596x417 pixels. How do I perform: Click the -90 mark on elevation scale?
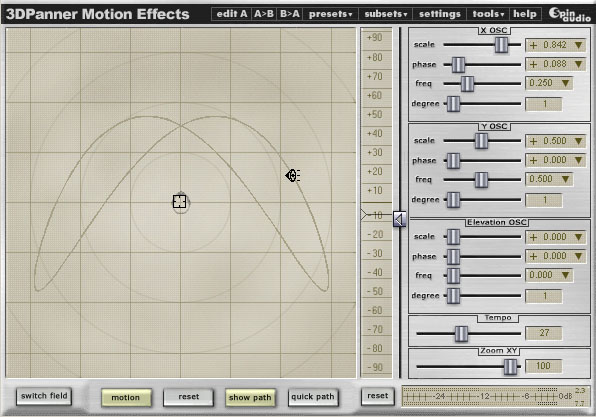(x=375, y=368)
